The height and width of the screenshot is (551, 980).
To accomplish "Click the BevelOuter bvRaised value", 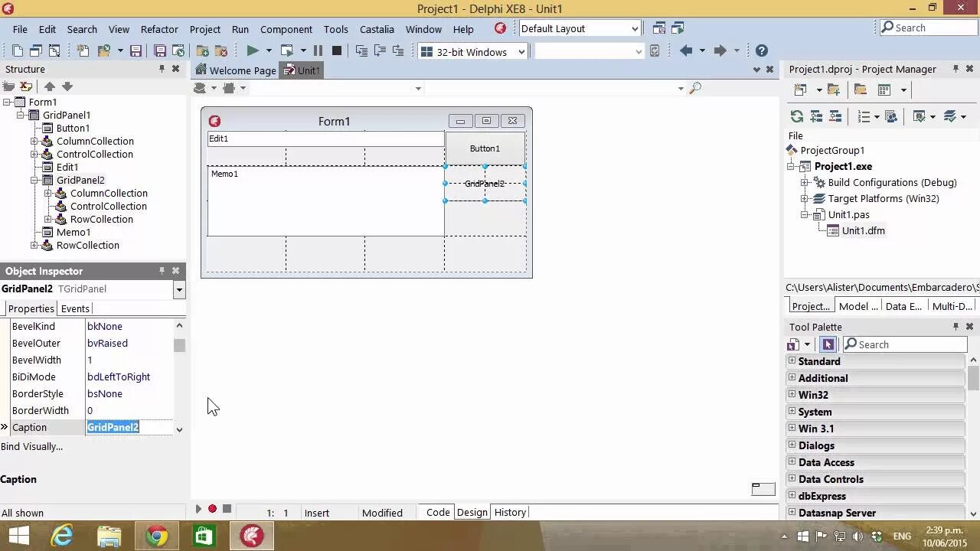I will coord(107,343).
